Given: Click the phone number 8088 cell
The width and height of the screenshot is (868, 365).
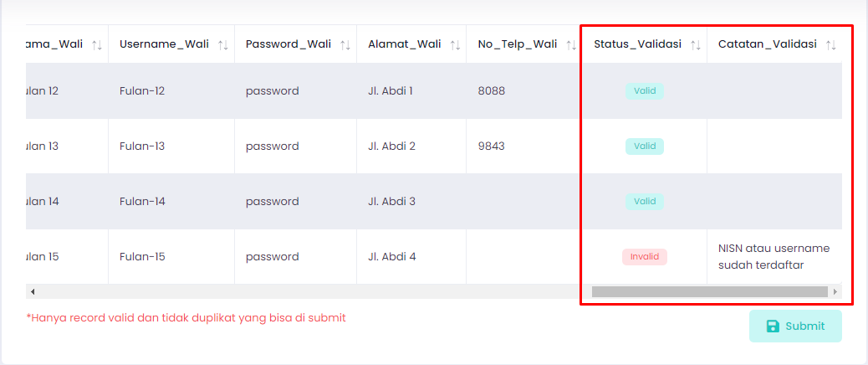Looking at the screenshot, I should click(x=523, y=91).
